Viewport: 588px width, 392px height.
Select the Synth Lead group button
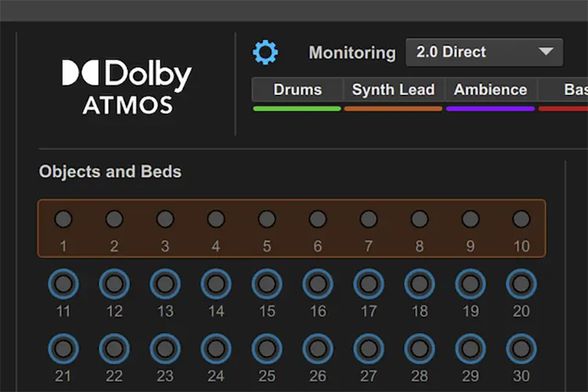(394, 89)
